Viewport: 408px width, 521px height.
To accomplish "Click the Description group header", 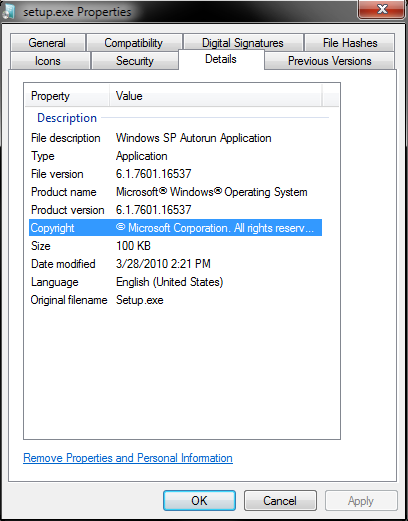I will [67, 118].
